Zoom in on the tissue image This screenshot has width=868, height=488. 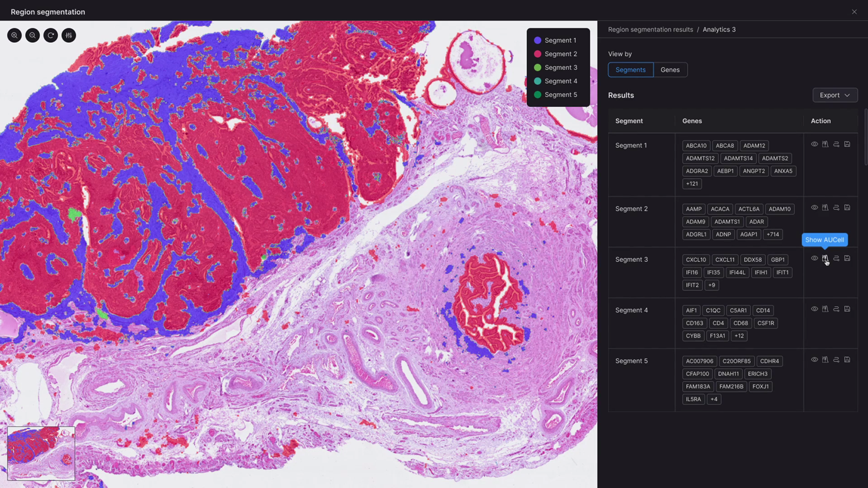(x=14, y=35)
